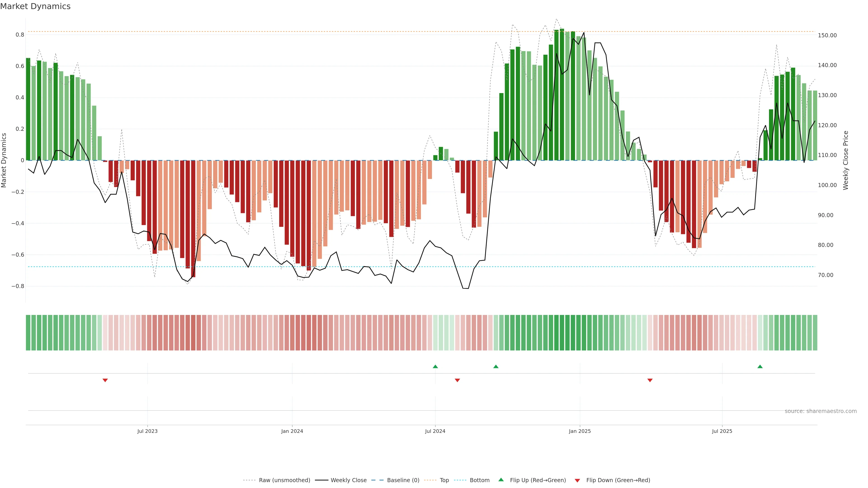The width and height of the screenshot is (868, 488).
Task: Click the flip-up triangle between Jul 2024 and Jan 2025
Action: pyautogui.click(x=496, y=366)
